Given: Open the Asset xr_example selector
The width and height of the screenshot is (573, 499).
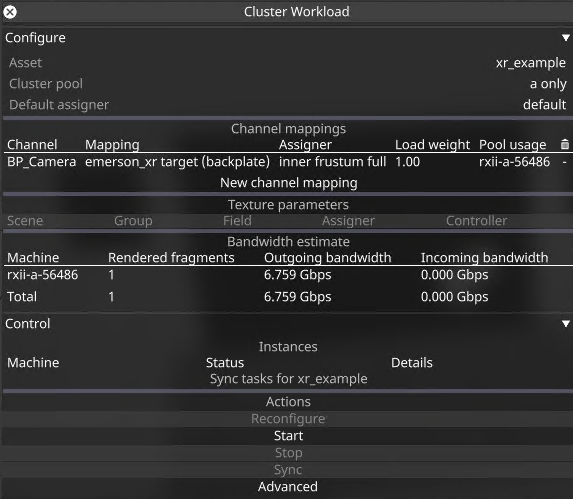Looking at the screenshot, I should pos(531,63).
